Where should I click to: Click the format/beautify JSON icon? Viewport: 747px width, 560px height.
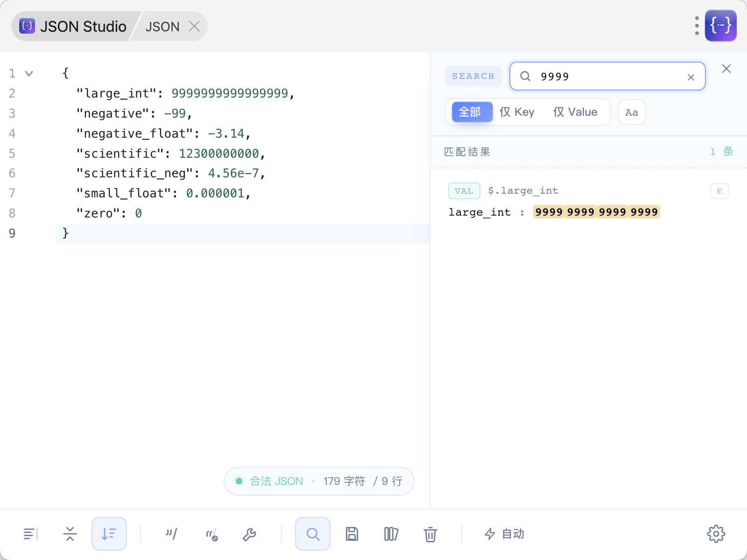30,534
